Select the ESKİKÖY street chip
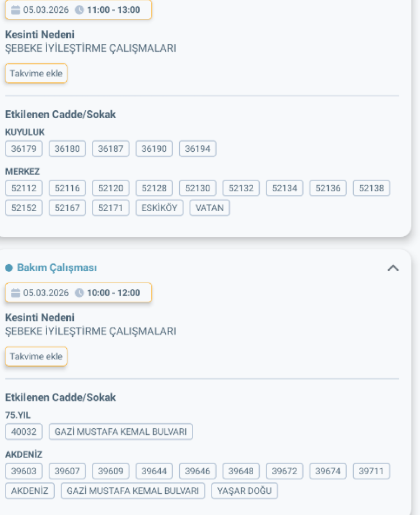Screen dimensions: 420x515 [x=159, y=208]
